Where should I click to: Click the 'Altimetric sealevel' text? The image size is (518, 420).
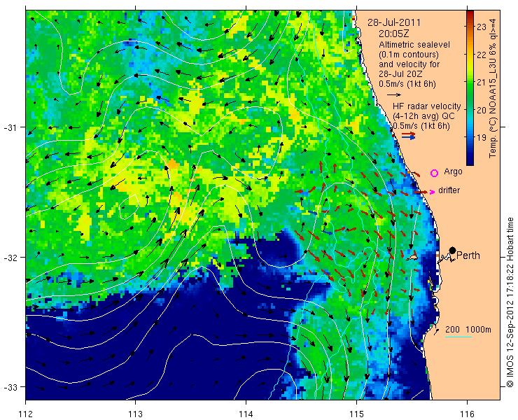coord(414,45)
